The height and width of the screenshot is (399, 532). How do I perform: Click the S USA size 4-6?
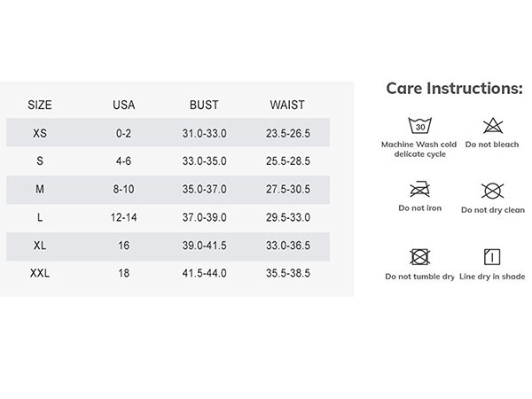click(123, 160)
